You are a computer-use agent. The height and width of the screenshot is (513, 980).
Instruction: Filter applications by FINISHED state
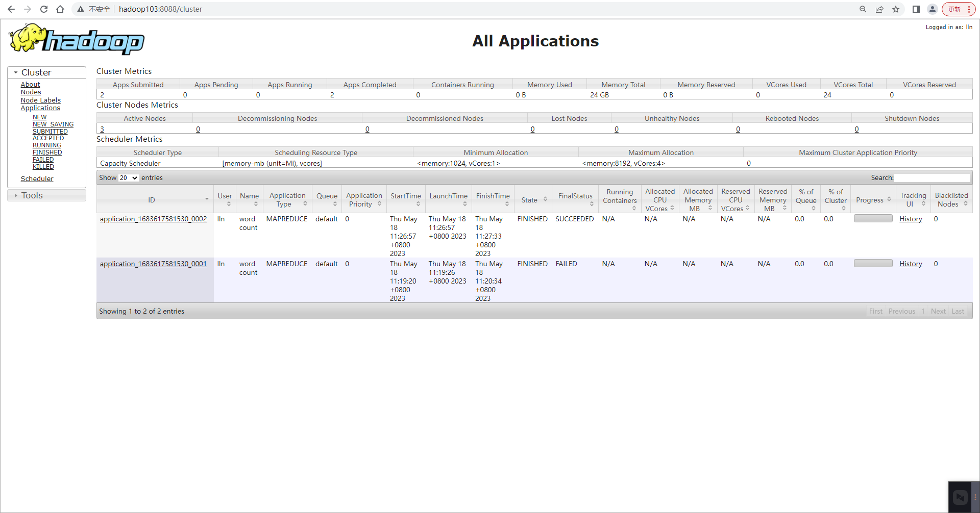(47, 152)
